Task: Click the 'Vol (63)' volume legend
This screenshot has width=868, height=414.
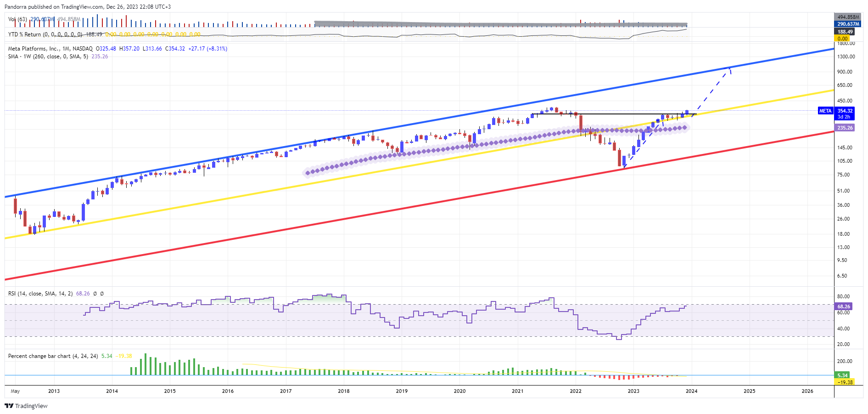Action: click(17, 19)
